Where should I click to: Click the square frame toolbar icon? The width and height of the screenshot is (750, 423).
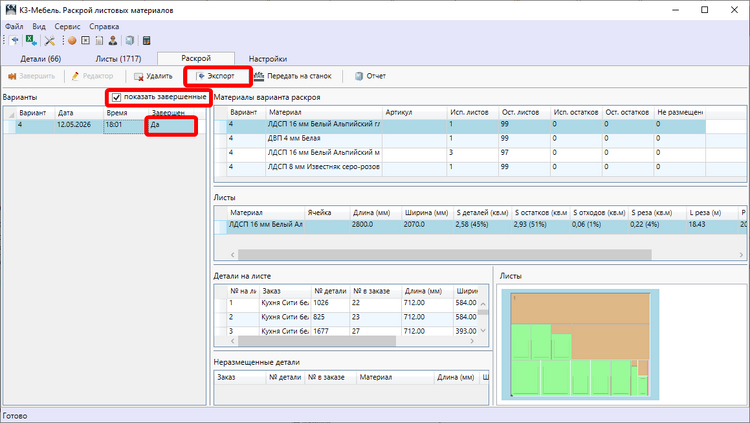86,41
